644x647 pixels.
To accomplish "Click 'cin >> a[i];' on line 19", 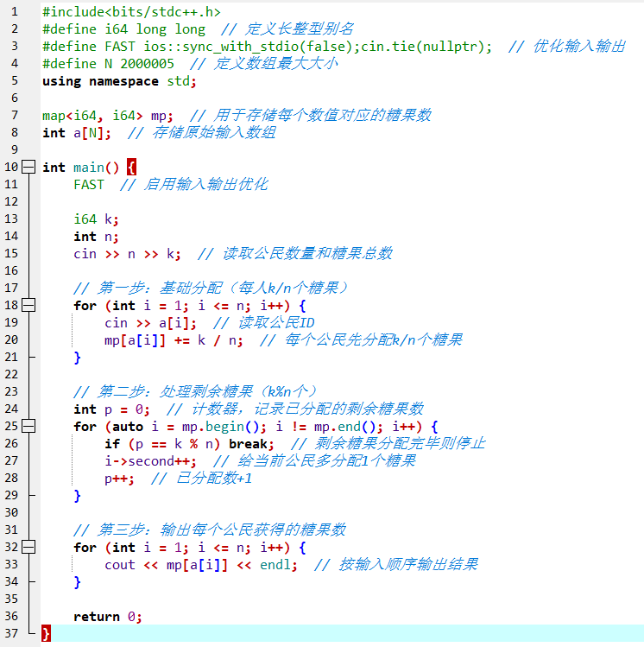I will pyautogui.click(x=150, y=323).
